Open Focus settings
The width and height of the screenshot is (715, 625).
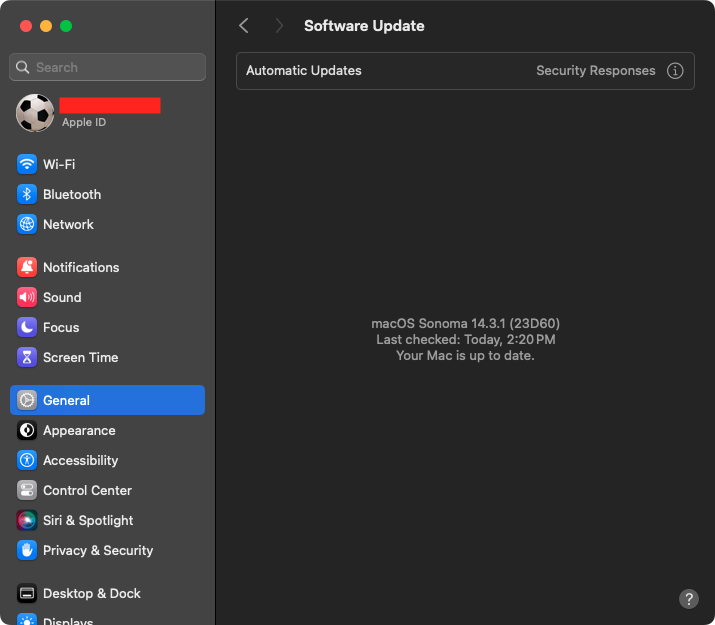coord(107,327)
